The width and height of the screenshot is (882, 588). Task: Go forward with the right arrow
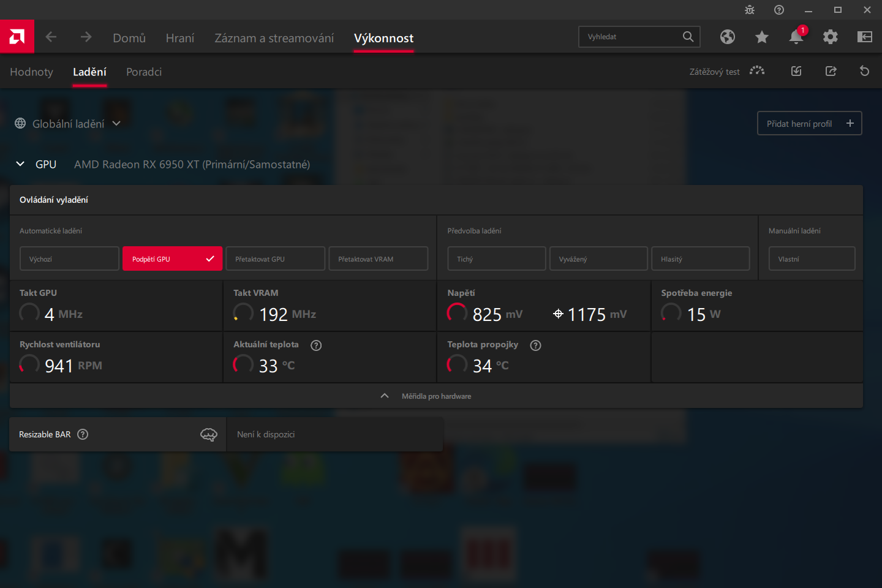86,37
